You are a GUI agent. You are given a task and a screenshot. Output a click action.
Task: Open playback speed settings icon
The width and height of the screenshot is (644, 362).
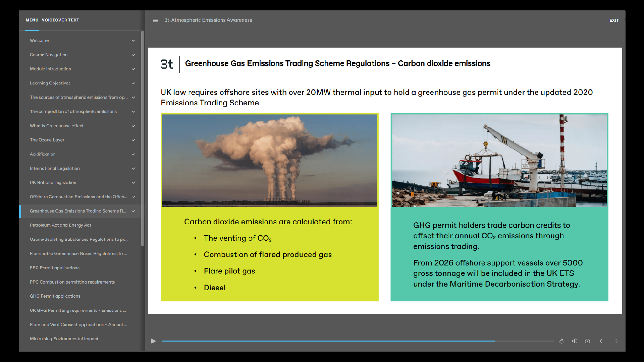tap(587, 341)
